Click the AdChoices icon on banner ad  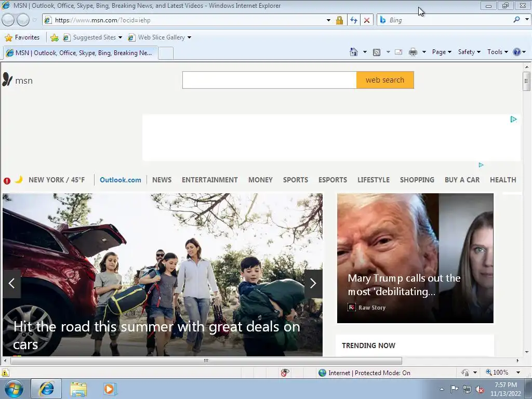coord(513,119)
